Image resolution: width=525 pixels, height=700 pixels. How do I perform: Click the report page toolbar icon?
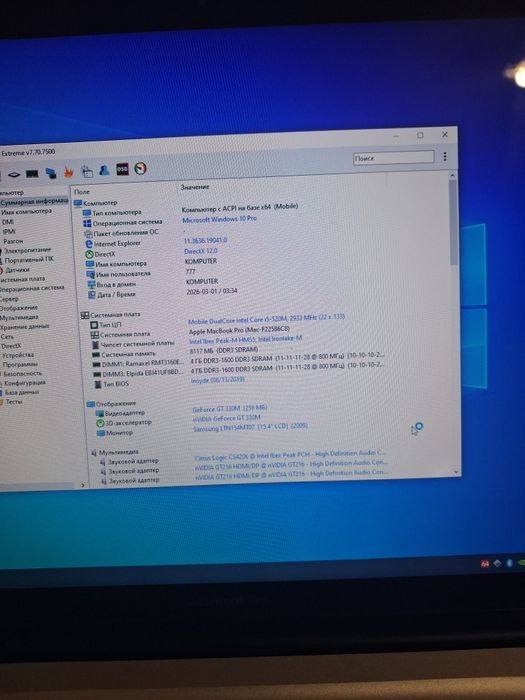click(x=87, y=171)
